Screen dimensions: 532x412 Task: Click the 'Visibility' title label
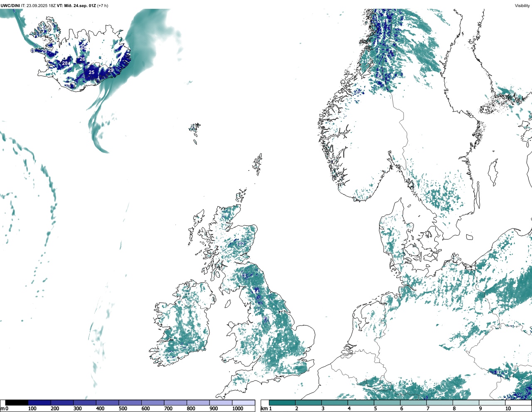tap(522, 6)
